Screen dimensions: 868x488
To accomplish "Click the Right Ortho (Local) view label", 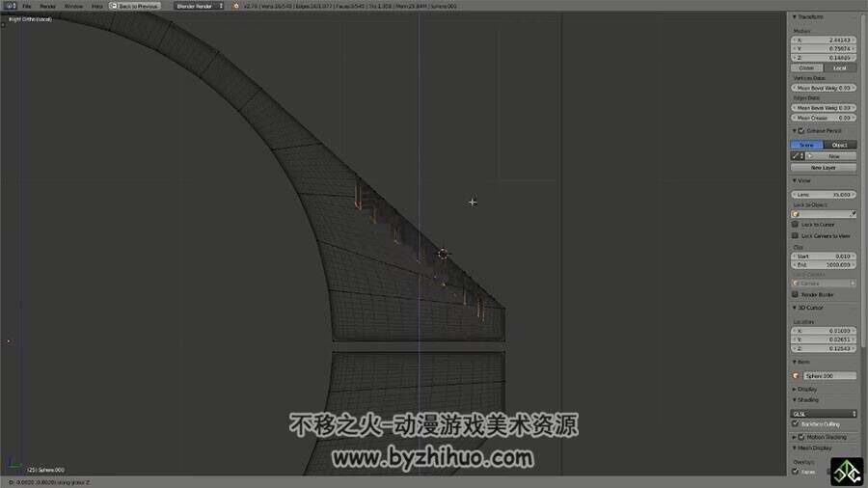I will pos(31,19).
